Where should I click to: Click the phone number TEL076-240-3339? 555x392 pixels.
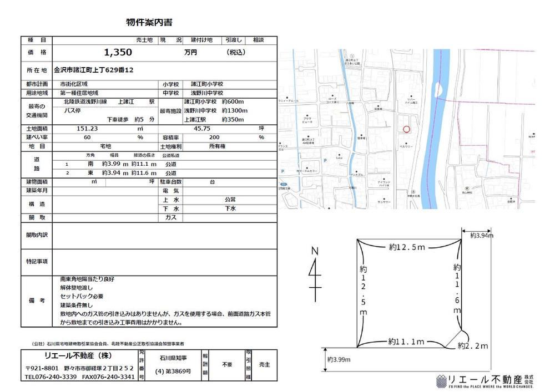point(51,377)
